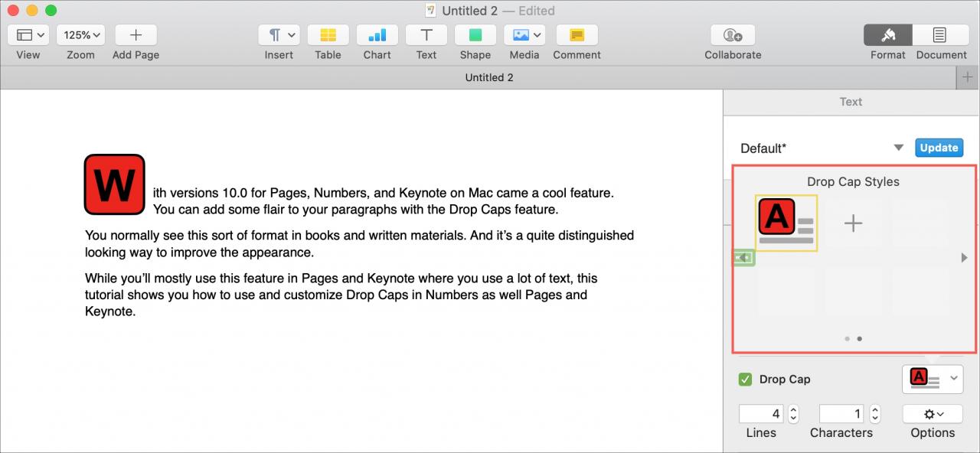Open the Insert paragraph menu
Screen dimensions: 980x453
coord(279,35)
